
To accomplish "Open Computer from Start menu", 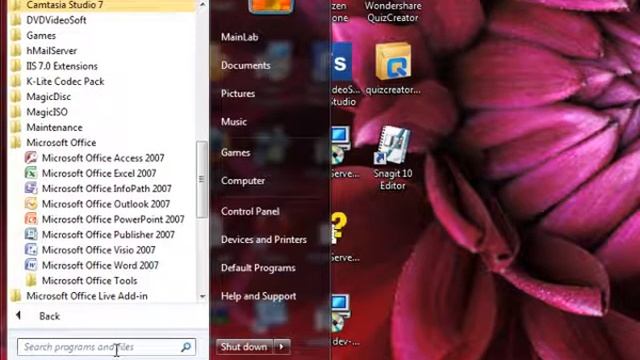I will [x=243, y=180].
